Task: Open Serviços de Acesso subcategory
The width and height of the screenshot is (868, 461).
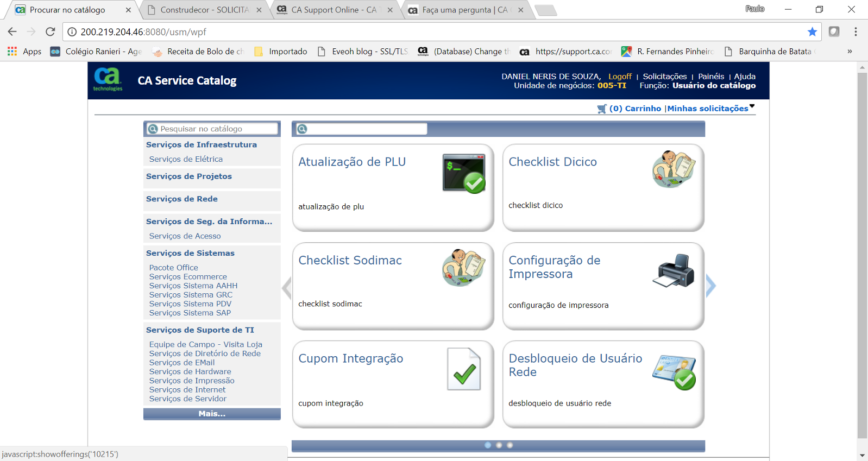Action: (x=185, y=236)
